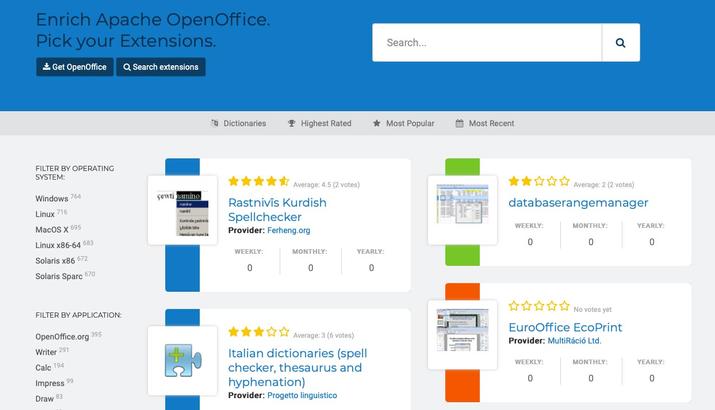Give EuroOffice EcoPrint a five star rating
The image size is (715, 410).
(565, 306)
